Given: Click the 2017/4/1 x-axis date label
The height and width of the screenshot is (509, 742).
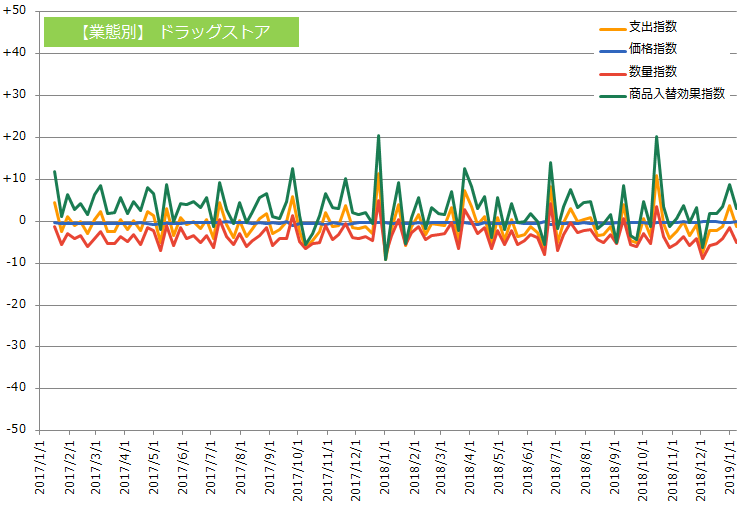Looking at the screenshot, I should pos(124,468).
